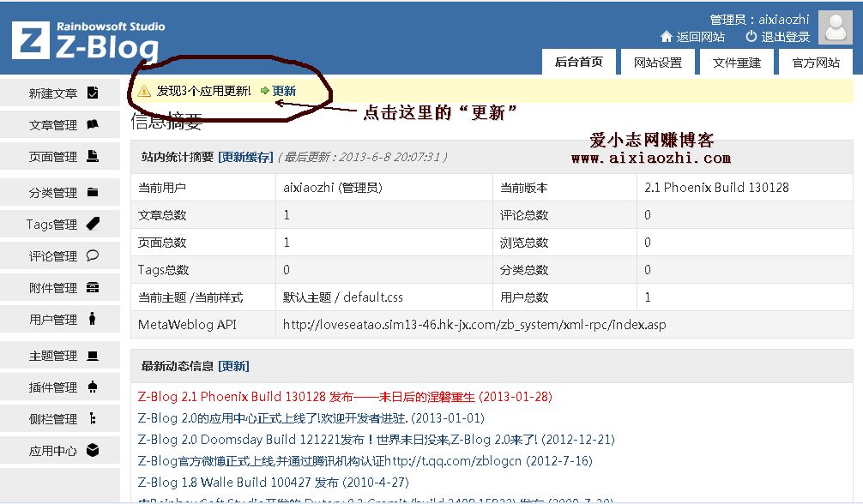Open 用户管理 in the sidebar

[60, 319]
